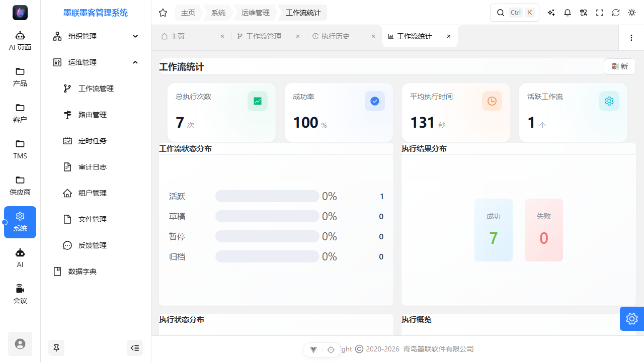Click the pin icon at the menu bottom

[56, 348]
